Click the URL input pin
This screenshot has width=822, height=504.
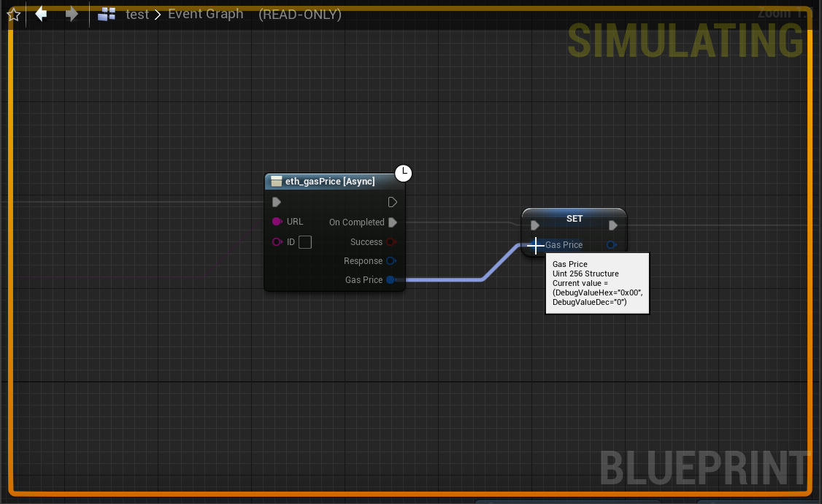pyautogui.click(x=277, y=222)
